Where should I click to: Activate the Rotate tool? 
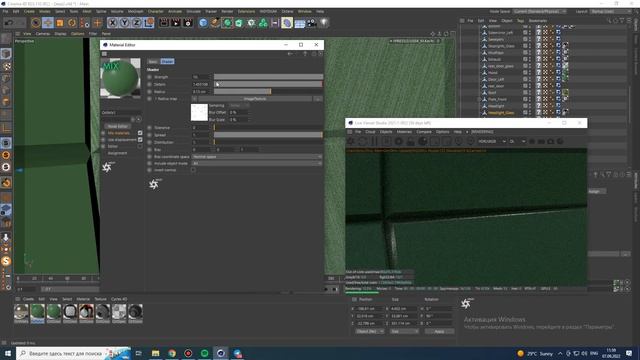coord(72,23)
